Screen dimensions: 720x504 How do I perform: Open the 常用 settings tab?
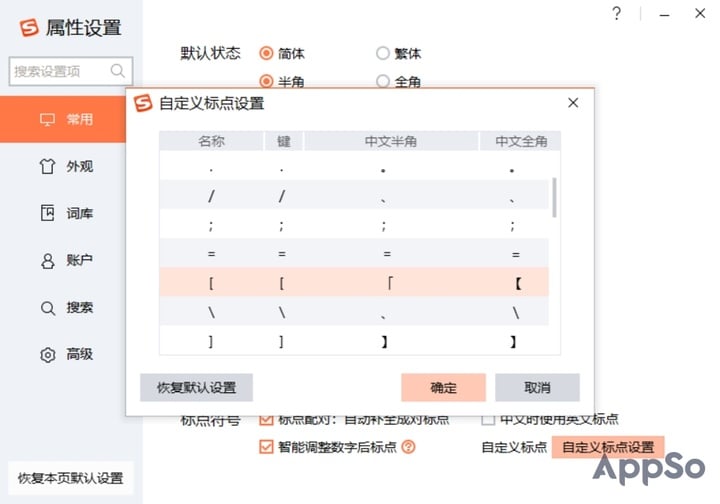coord(70,119)
